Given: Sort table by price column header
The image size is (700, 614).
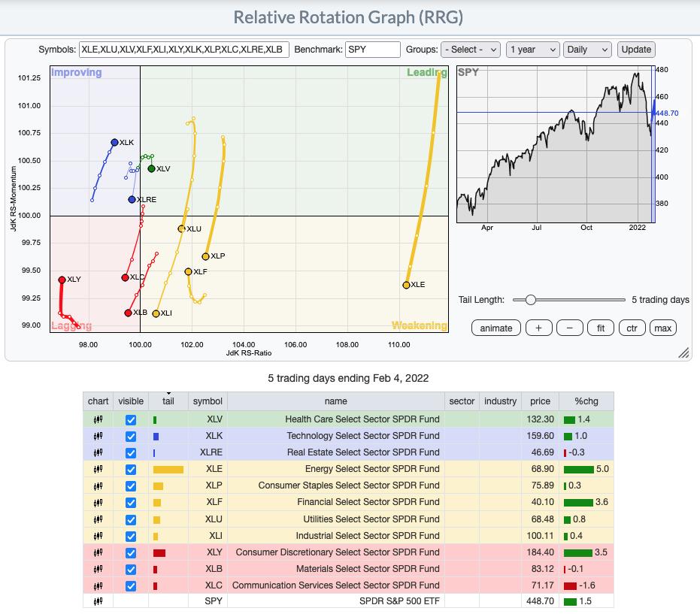Looking at the screenshot, I should [540, 401].
